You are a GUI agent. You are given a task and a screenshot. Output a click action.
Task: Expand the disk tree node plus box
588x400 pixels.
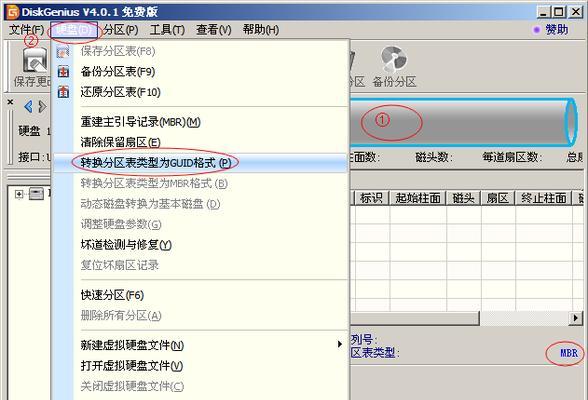pos(18,194)
